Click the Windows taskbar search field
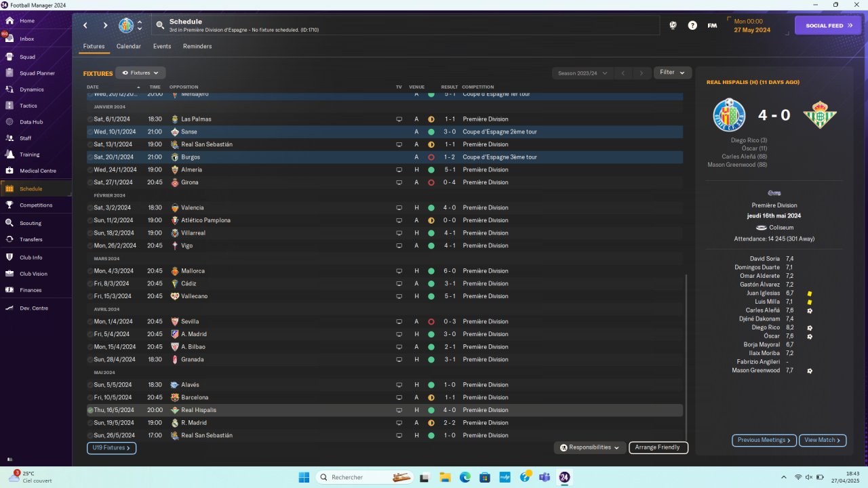 pos(365,477)
